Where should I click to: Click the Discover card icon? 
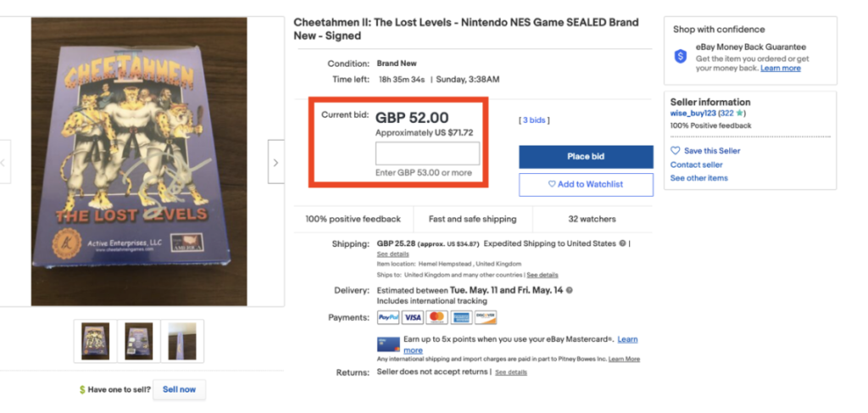[486, 318]
